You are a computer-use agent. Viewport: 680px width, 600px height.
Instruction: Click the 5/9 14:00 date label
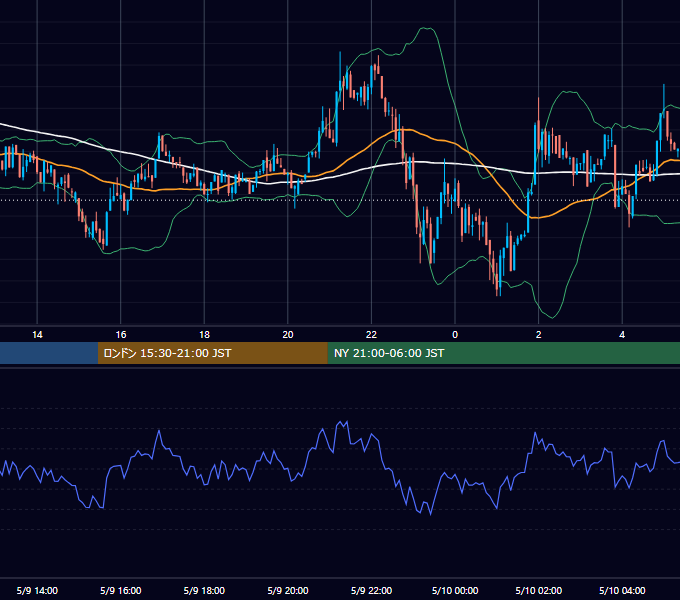tap(37, 590)
